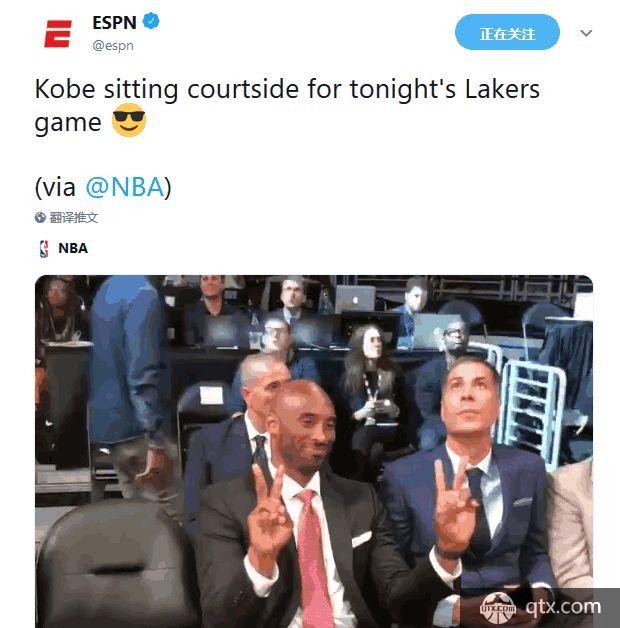The image size is (620, 628).
Task: Click the pink tie in the video frame
Action: click(314, 559)
